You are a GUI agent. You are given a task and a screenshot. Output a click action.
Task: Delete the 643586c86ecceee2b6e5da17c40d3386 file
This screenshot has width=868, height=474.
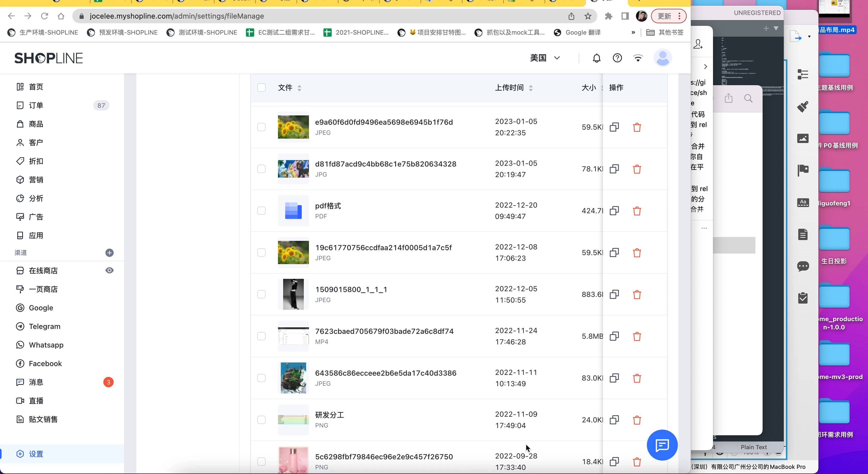coord(637,378)
